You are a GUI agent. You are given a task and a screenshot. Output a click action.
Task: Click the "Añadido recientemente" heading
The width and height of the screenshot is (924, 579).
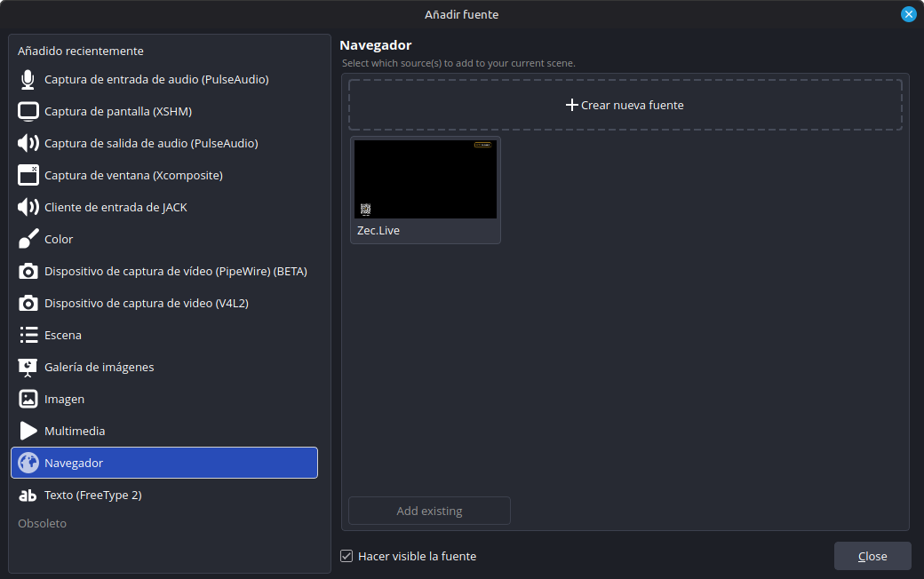coord(81,52)
